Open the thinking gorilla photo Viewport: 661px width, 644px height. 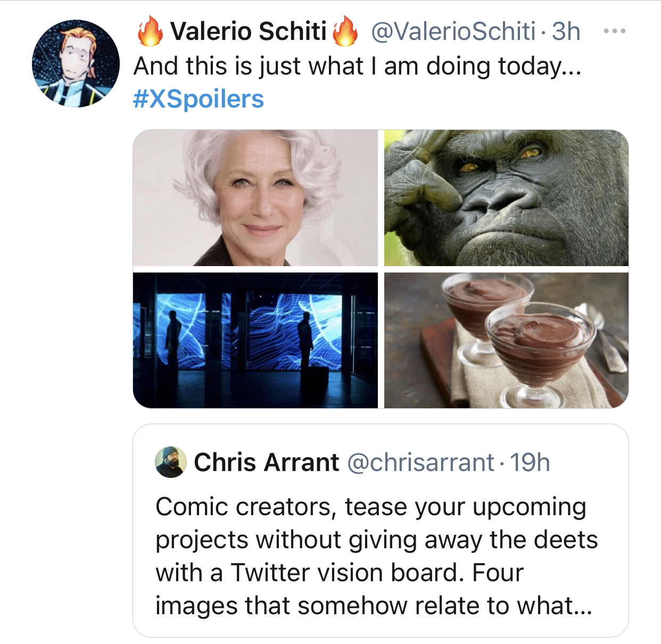[x=506, y=198]
